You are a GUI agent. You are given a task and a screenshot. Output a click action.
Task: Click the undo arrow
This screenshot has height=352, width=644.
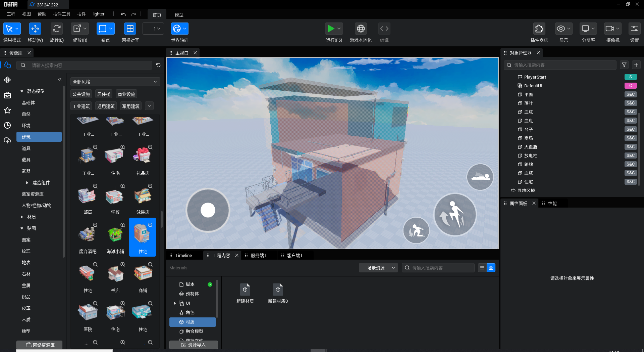click(123, 14)
